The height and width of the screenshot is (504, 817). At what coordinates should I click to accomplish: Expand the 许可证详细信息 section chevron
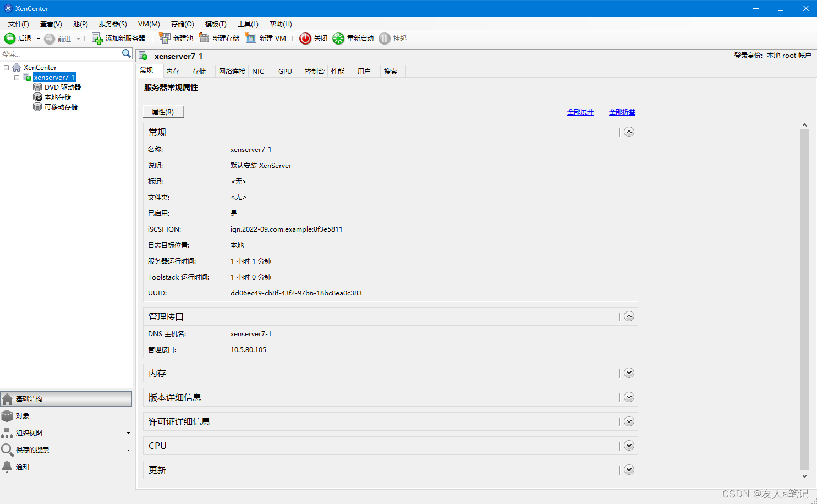(x=629, y=421)
